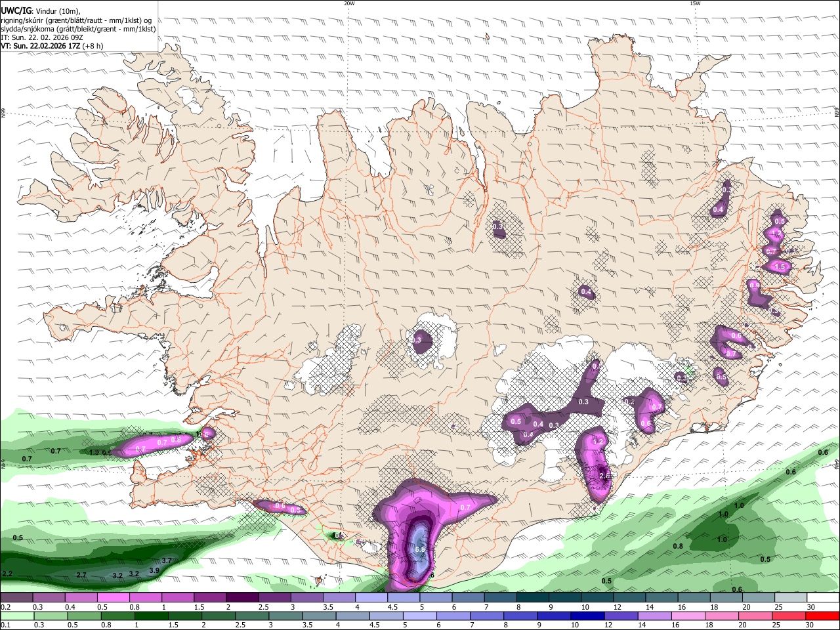
Task: Select the pure red swatch labeled 30 on rain scale
Action: coord(823,616)
